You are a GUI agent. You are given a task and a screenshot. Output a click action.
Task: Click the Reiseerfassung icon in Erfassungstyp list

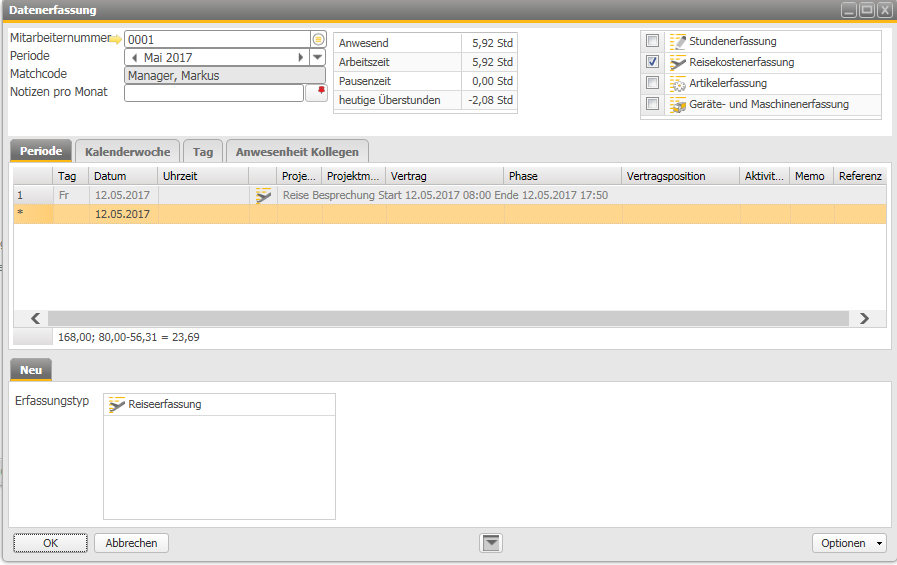tap(118, 405)
